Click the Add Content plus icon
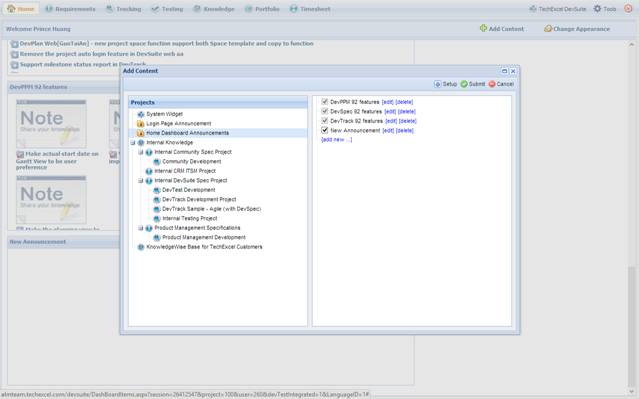The image size is (639, 399). point(483,28)
